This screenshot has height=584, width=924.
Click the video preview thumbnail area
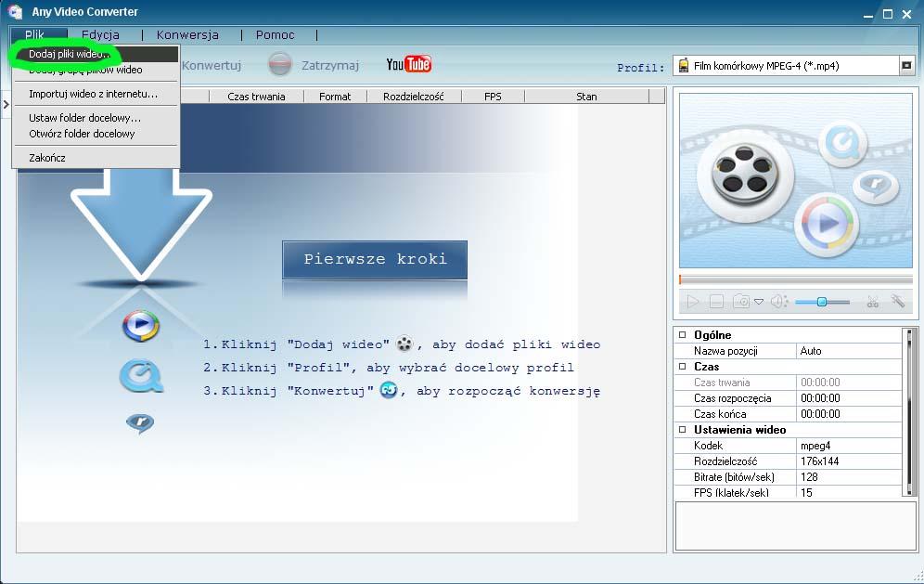[796, 180]
